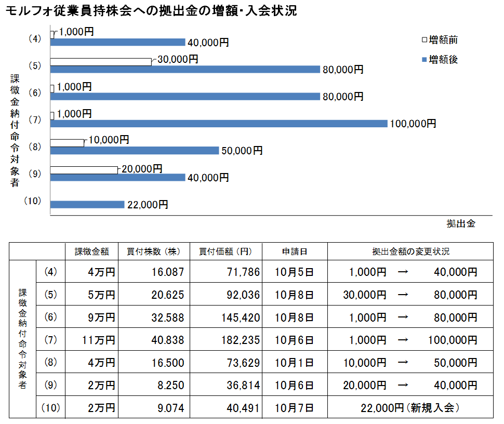This screenshot has width=504, height=424.
Task: Click the blue 22,000円 bar for row (10)
Action: pyautogui.click(x=87, y=205)
